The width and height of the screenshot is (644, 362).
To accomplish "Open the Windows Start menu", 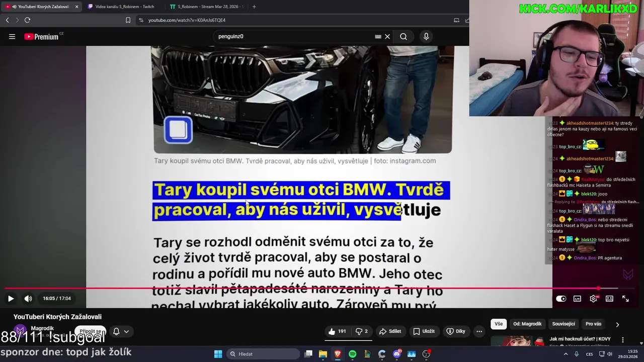I will [218, 354].
